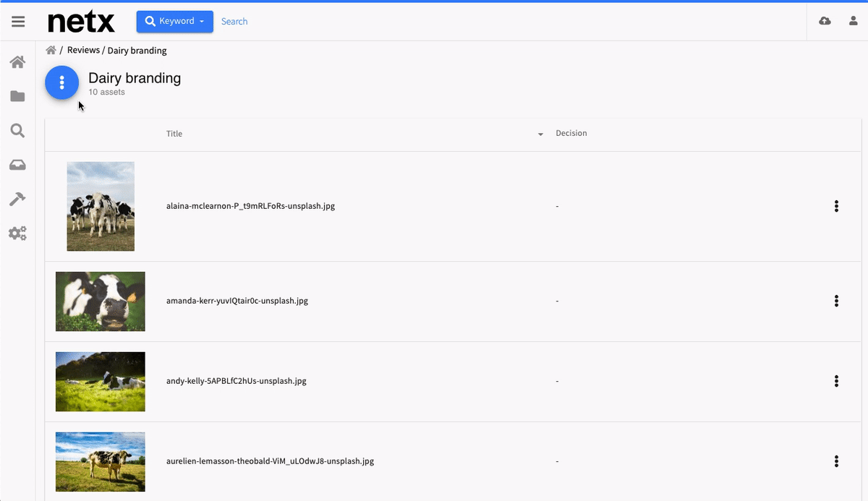Click the blue Dairy branding actions button
Screen dimensions: 868x501
pos(62,83)
